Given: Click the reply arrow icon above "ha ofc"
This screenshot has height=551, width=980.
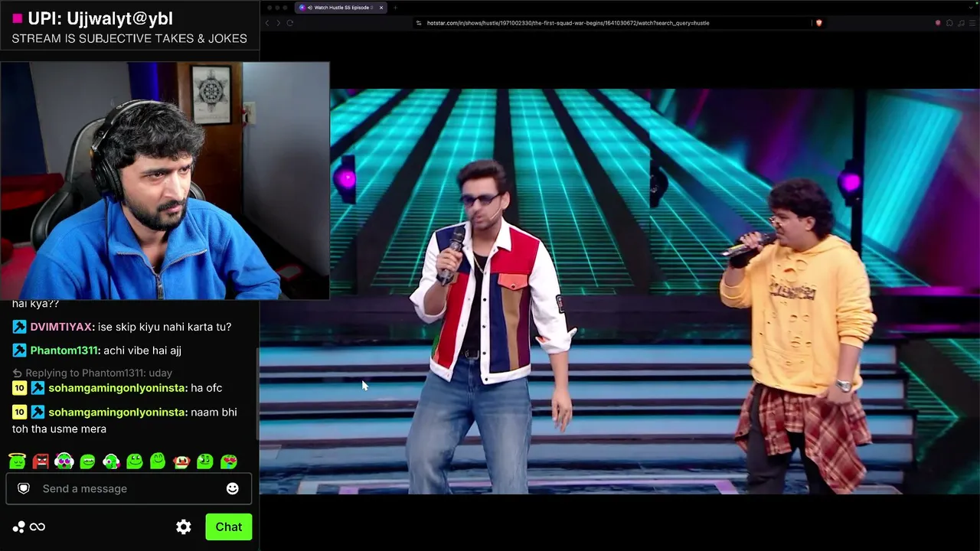Looking at the screenshot, I should 17,373.
